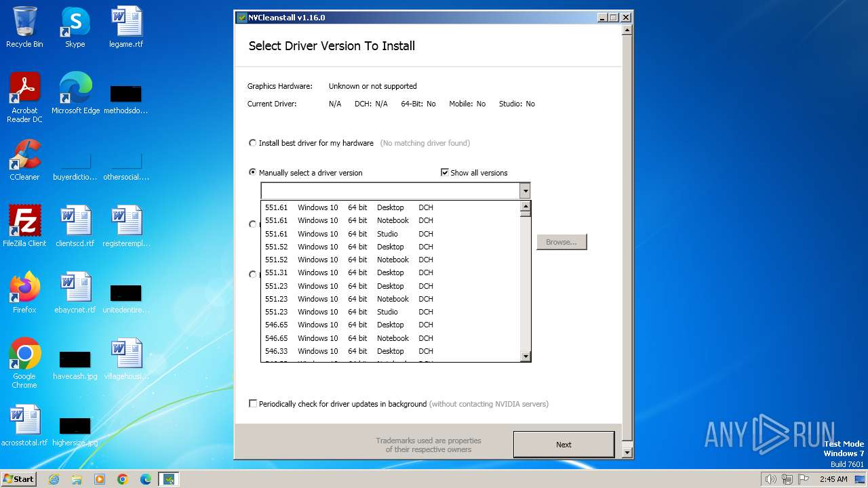This screenshot has height=488, width=868.
Task: Select the registerempl... document icon
Action: tap(126, 226)
